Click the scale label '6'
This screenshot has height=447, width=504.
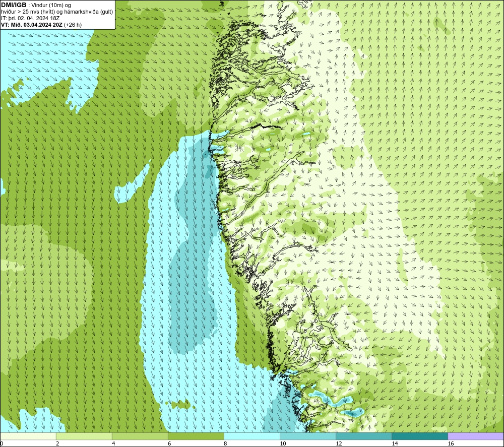pyautogui.click(x=169, y=444)
